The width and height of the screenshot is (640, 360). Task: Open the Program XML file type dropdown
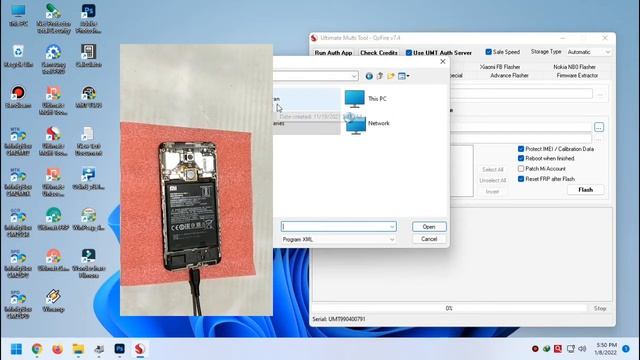point(338,240)
